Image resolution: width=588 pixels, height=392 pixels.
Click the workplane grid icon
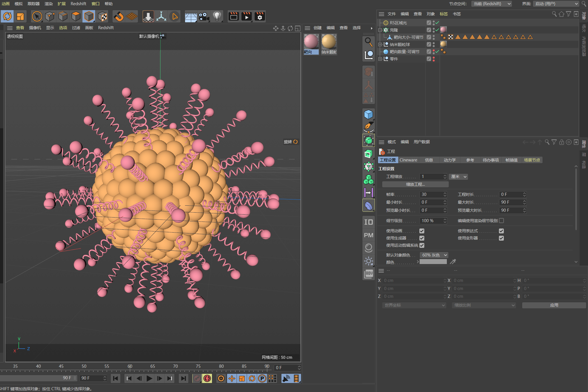[x=132, y=16]
